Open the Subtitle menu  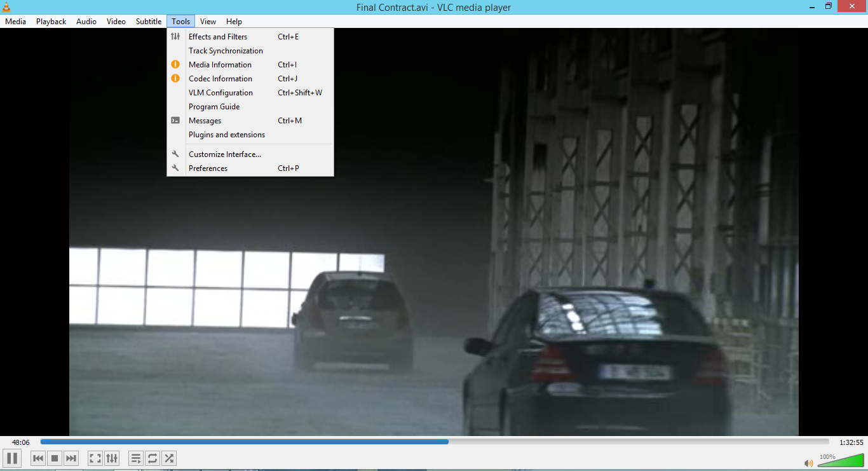coord(149,22)
